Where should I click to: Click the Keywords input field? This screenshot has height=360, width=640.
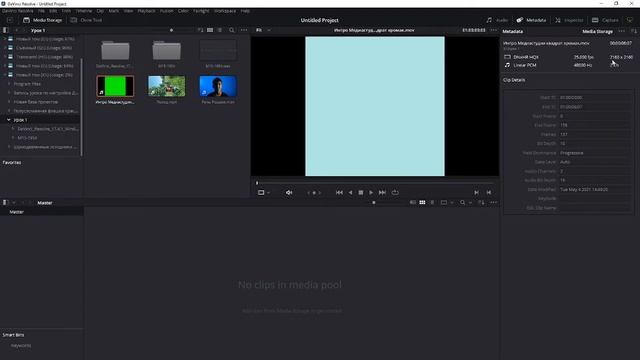pyautogui.click(x=595, y=198)
